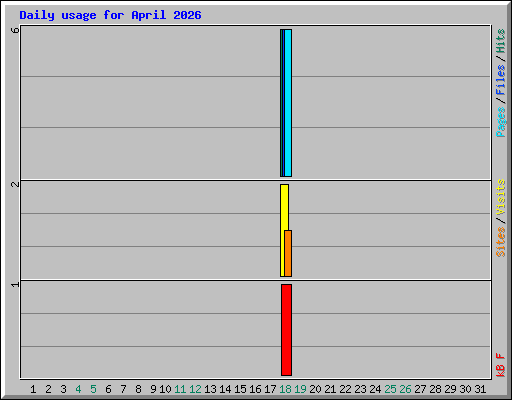Image resolution: width=512 pixels, height=400 pixels.
Task: Click day number 22 on the axis
Action: [x=345, y=389]
